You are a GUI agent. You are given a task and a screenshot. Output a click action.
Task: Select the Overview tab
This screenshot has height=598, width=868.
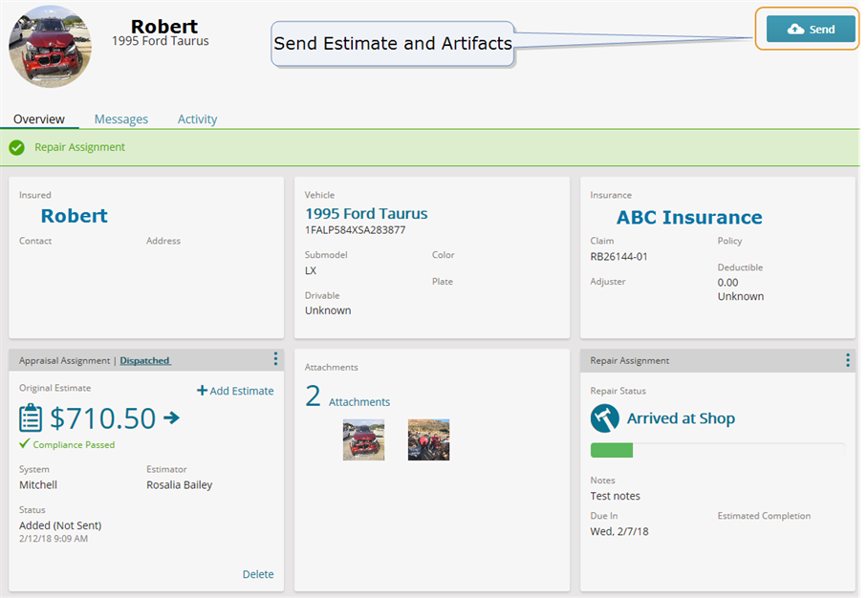pos(39,119)
